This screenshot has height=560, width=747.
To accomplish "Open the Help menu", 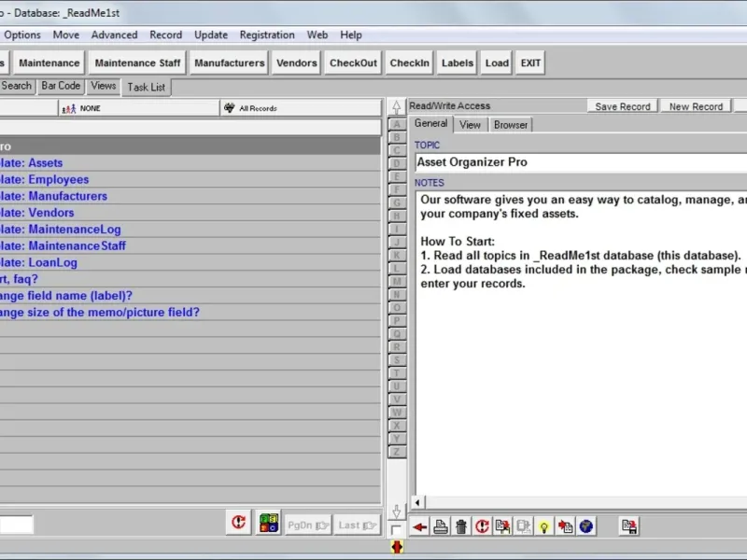I will point(351,35).
